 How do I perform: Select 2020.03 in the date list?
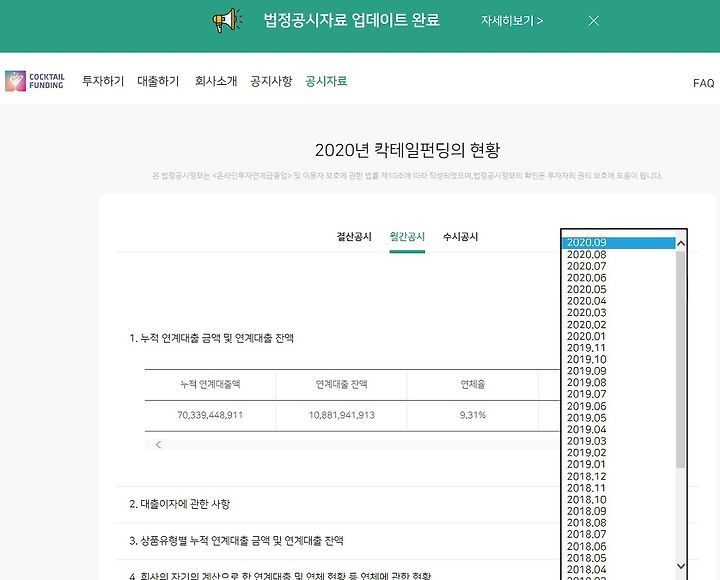point(619,313)
